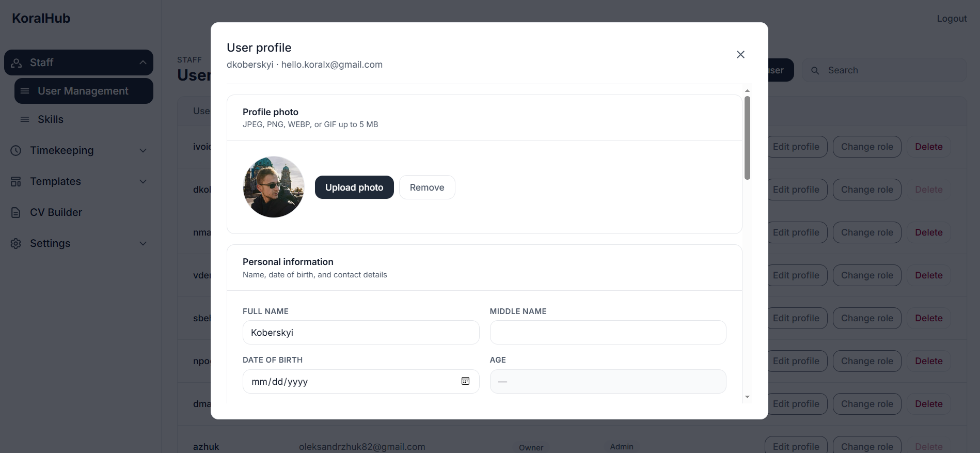
Task: Expand the Settings section chevron
Action: click(x=143, y=243)
